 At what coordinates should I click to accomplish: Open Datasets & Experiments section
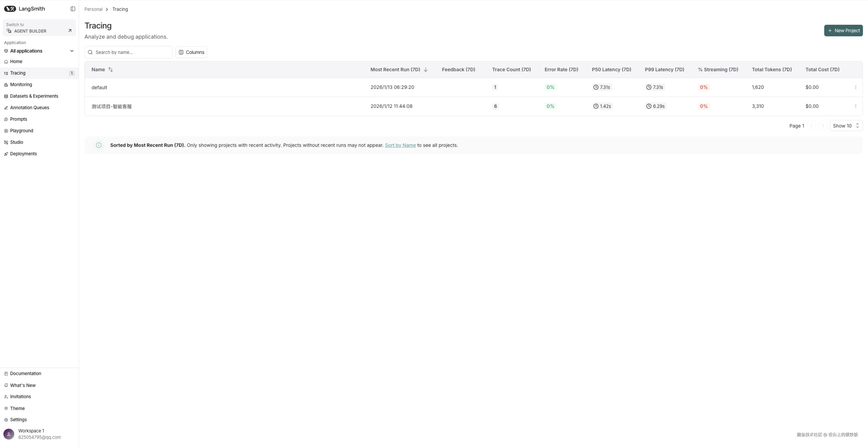click(34, 96)
